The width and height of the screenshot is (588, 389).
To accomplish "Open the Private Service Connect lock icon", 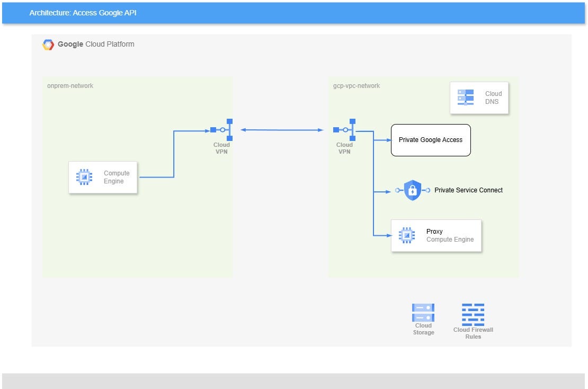I will [412, 190].
